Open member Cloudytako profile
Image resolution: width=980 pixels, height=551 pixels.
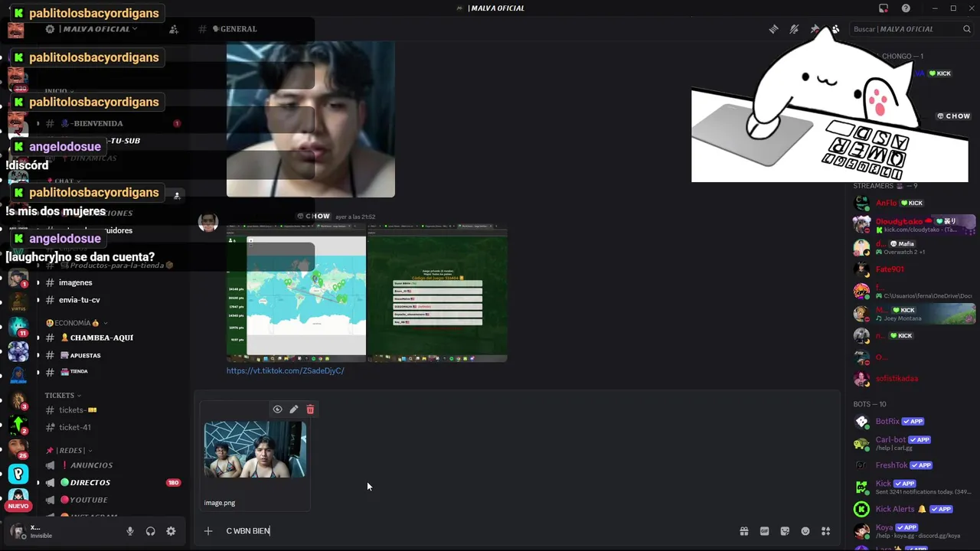[913, 225]
